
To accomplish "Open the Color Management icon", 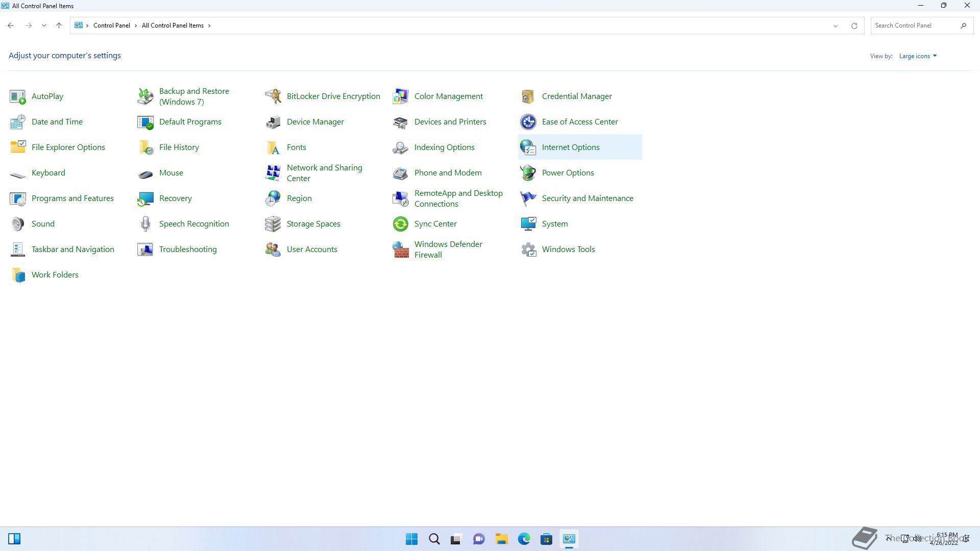I will tap(401, 96).
